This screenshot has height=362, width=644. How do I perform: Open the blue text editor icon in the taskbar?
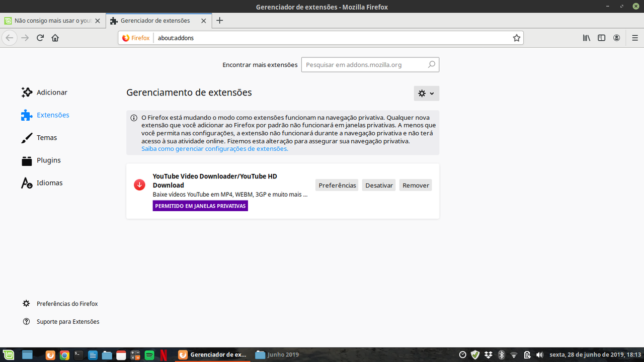(93, 355)
